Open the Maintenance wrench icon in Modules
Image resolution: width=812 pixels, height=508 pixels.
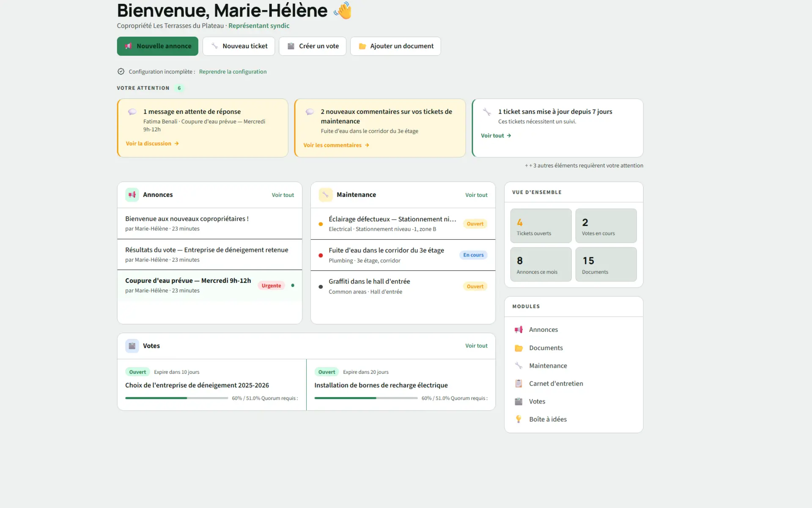tap(518, 365)
